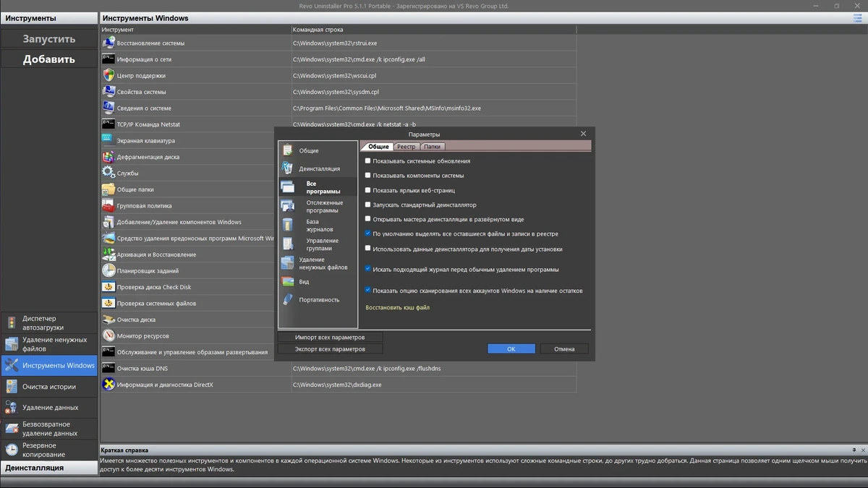Click the Запустить button
868x488 pixels.
tap(49, 39)
